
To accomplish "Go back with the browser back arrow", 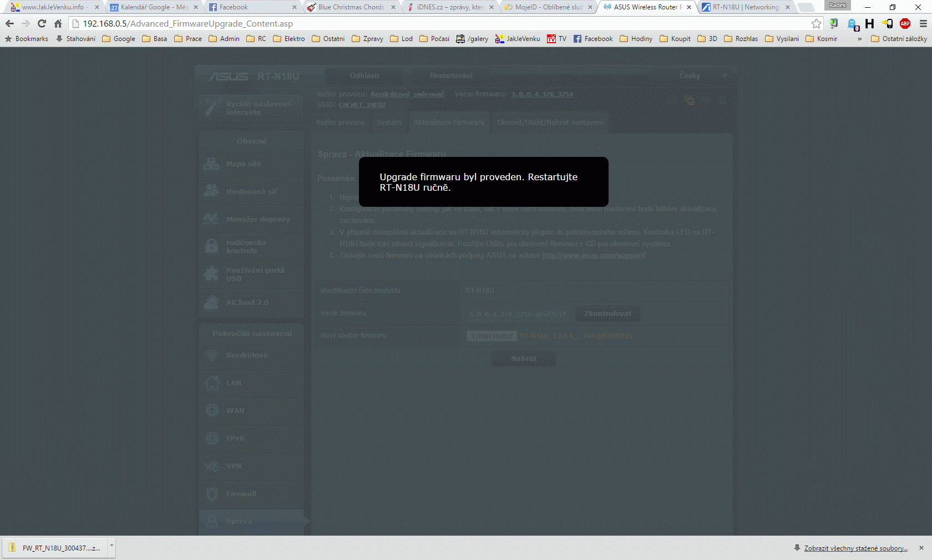I will (9, 23).
